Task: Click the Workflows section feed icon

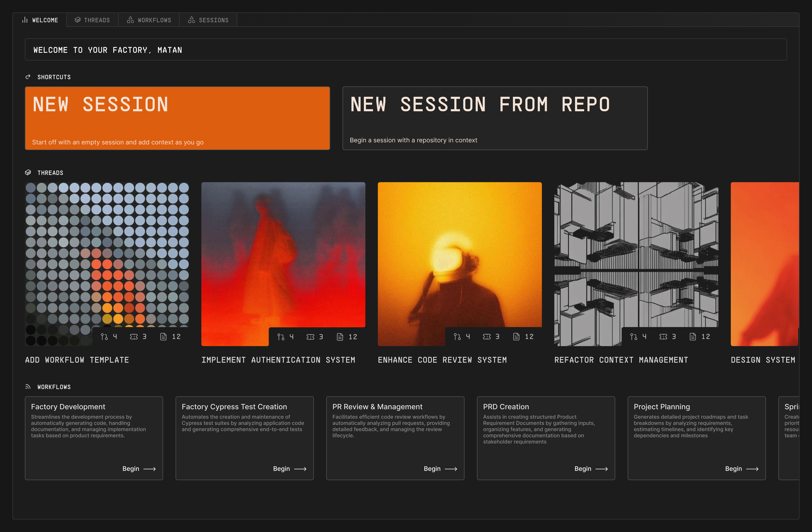Action: coord(28,387)
